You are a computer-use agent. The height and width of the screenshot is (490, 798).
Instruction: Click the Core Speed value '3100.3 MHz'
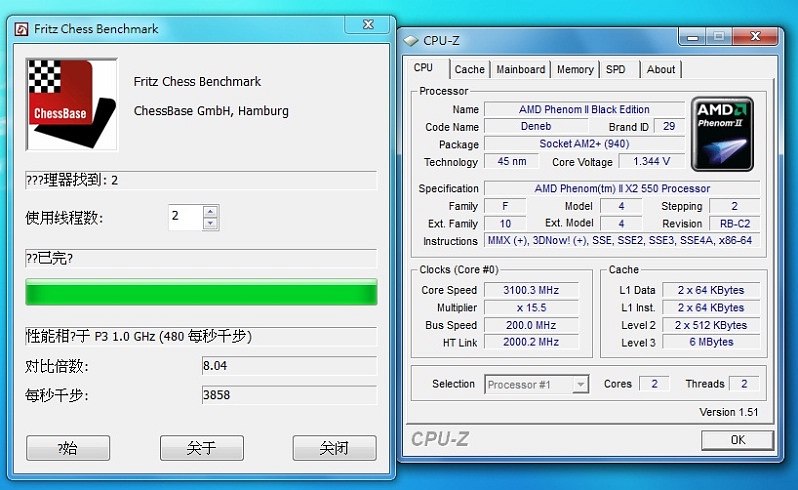(531, 290)
